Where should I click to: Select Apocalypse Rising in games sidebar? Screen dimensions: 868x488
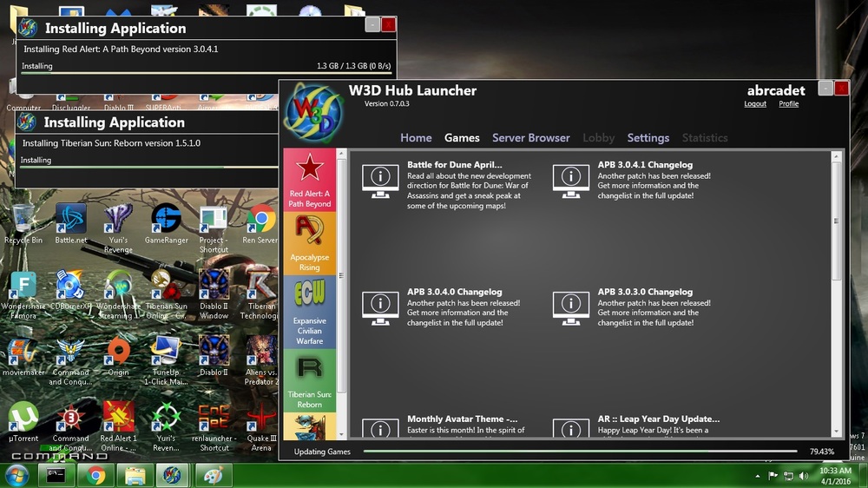click(x=310, y=243)
